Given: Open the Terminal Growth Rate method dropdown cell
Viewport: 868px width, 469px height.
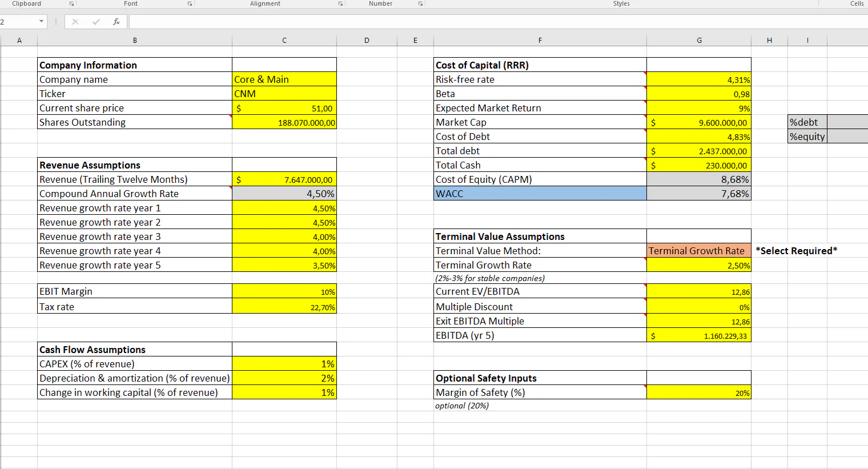Looking at the screenshot, I should click(699, 251).
